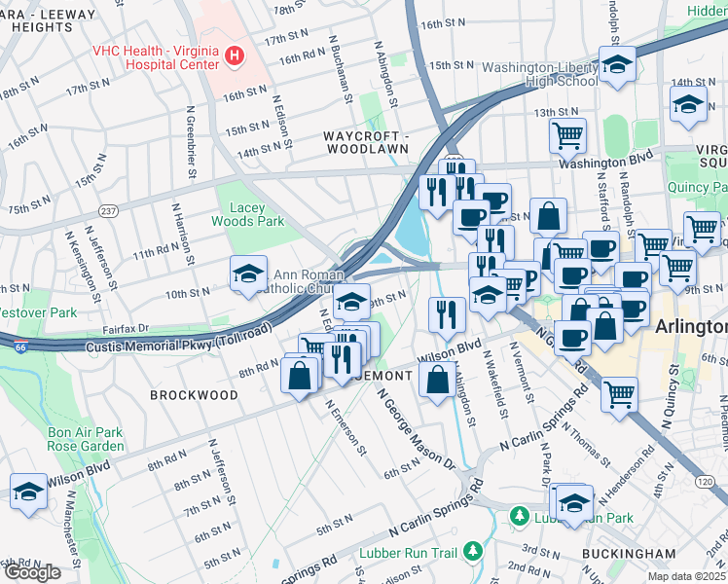Viewport: 728px width, 584px height.
Task: Open the lone restaurant marker above the Wilson Blvd label
Action: tap(447, 318)
